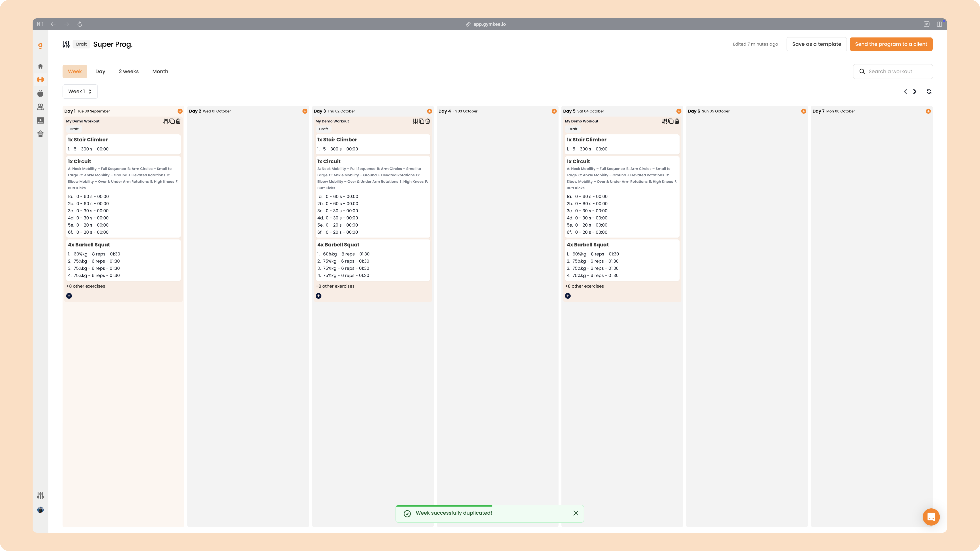Edit settings of Day 1 workout
Viewport: 980px width, 551px height.
[166, 121]
